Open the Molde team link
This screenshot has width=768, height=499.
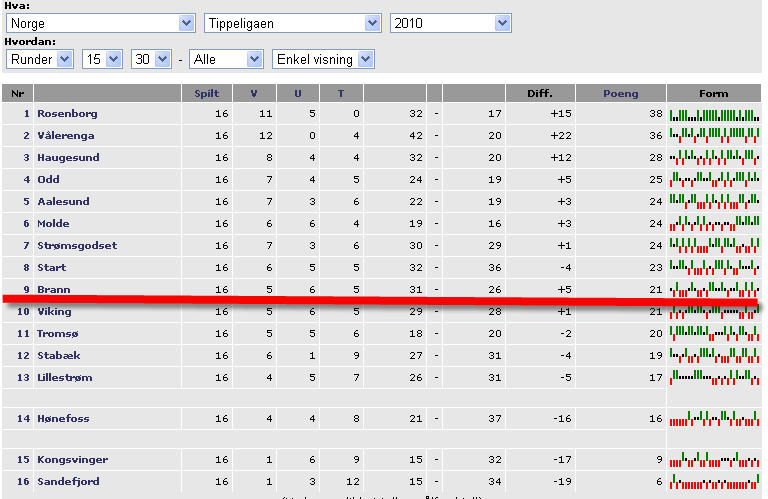click(53, 224)
